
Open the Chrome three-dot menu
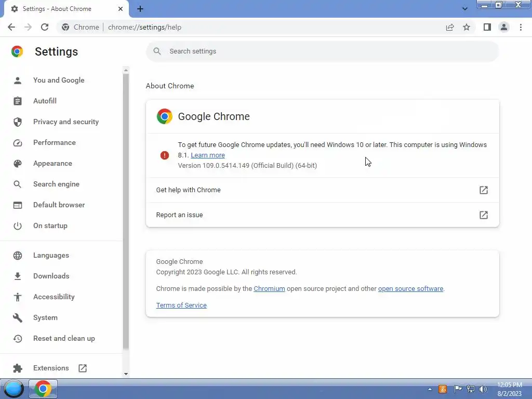coord(521,27)
